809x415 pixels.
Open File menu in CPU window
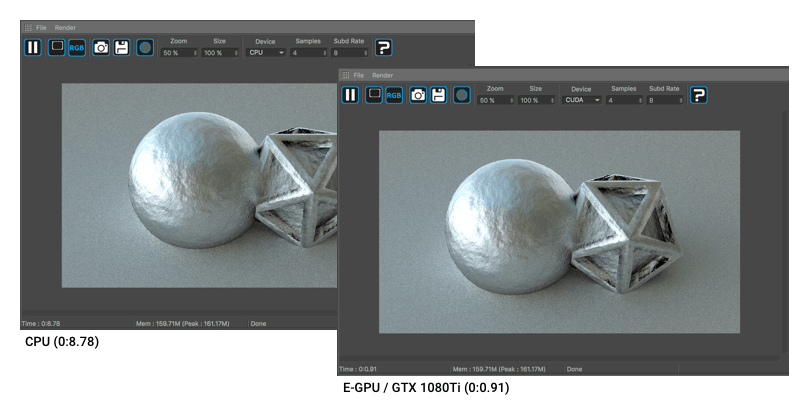pyautogui.click(x=41, y=27)
